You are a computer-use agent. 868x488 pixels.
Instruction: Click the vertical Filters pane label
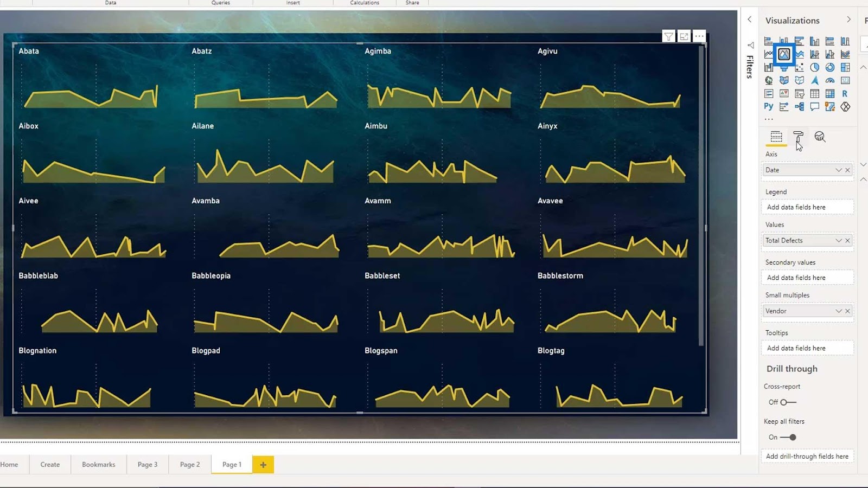750,67
